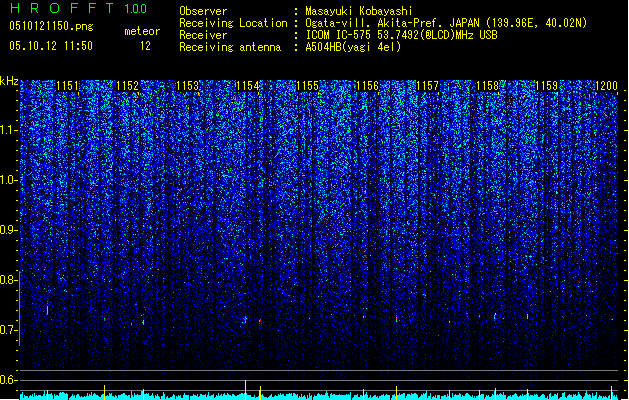Click the 1151 time marker
The image size is (629, 400).
[67, 86]
